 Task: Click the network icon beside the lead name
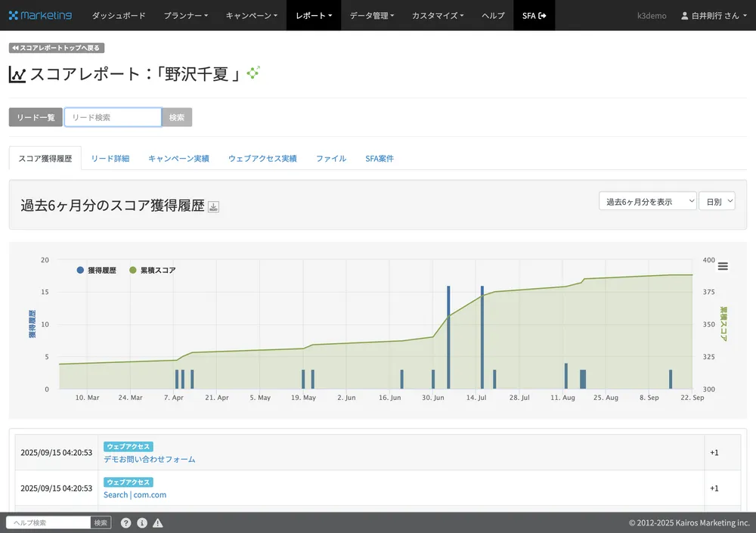(253, 73)
